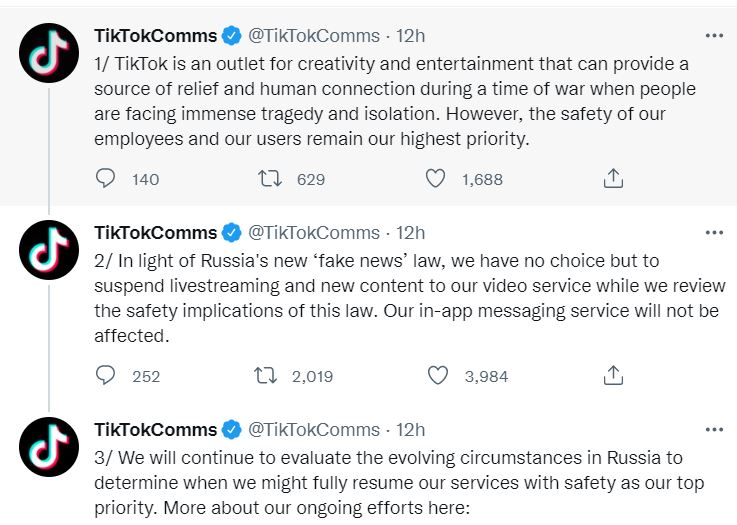The width and height of the screenshot is (737, 525).
Task: Open TikTok avatar on the second tweet
Action: tap(49, 250)
